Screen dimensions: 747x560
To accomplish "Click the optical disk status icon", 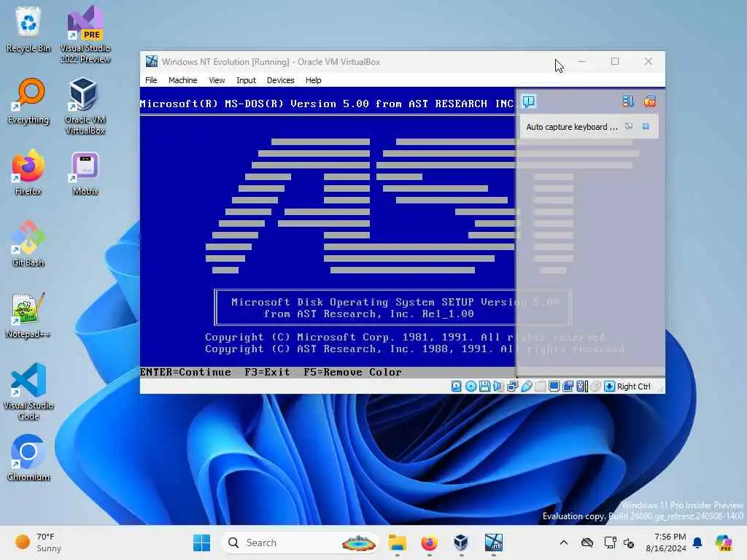I will coord(471,386).
